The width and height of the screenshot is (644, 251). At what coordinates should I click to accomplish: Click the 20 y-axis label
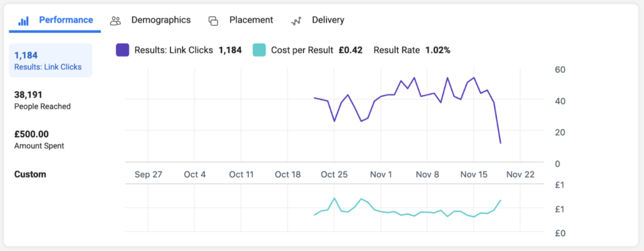560,132
